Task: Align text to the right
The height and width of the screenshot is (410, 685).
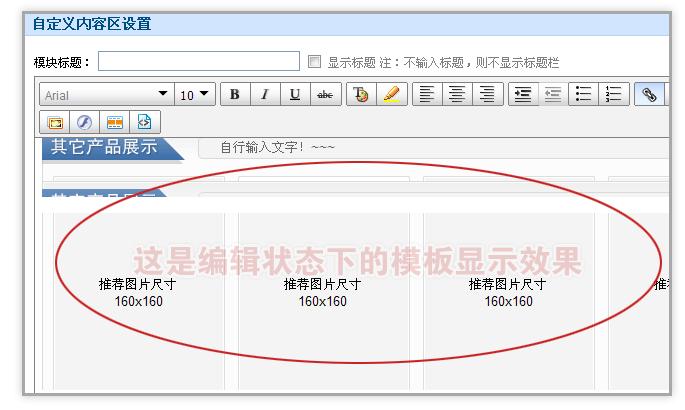Action: 487,95
